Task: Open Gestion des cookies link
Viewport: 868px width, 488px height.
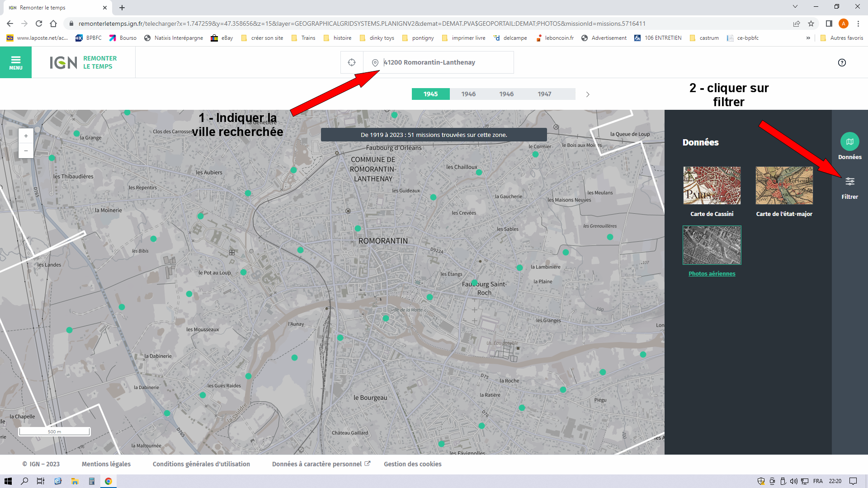Action: coord(413,464)
